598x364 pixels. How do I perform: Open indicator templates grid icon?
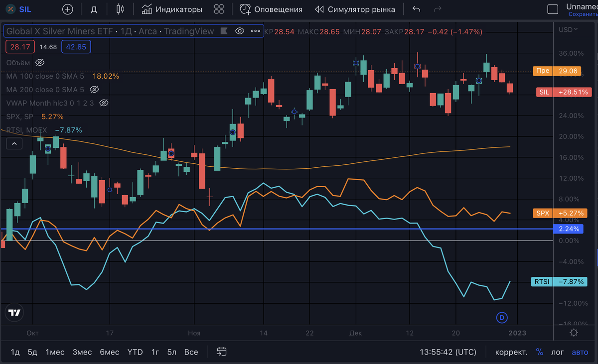pos(219,9)
